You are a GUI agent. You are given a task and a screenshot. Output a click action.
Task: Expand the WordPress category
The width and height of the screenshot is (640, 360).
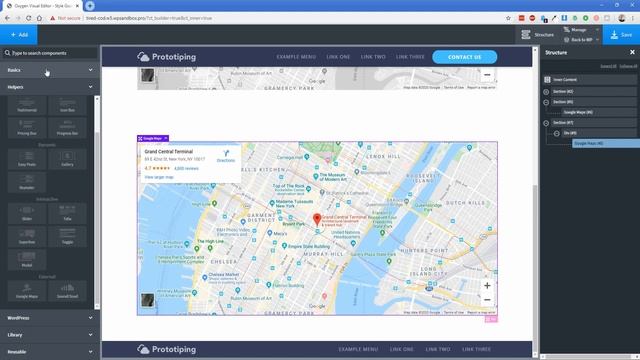coord(49,318)
